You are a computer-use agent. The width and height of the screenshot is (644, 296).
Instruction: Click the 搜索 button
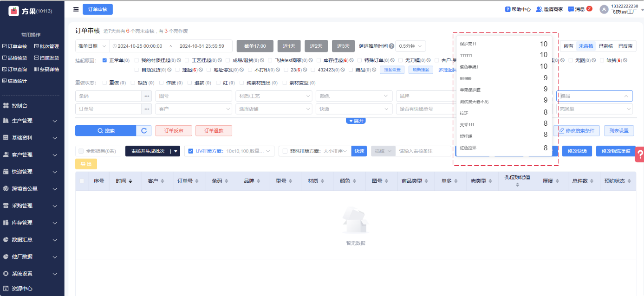coord(106,131)
